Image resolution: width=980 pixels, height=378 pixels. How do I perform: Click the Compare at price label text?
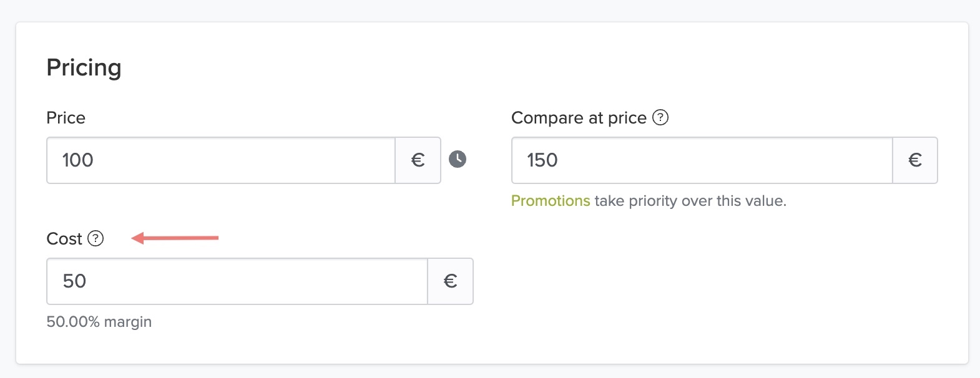coord(578,118)
